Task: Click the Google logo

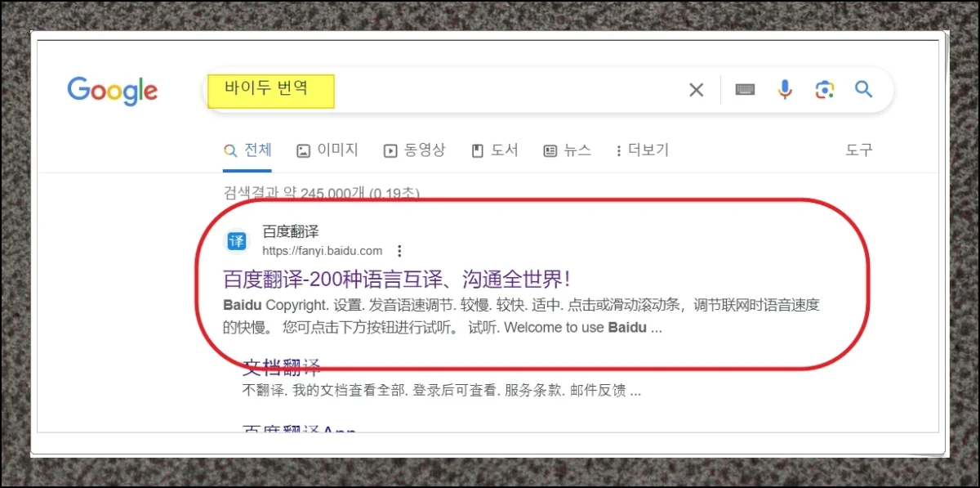Action: [x=112, y=90]
